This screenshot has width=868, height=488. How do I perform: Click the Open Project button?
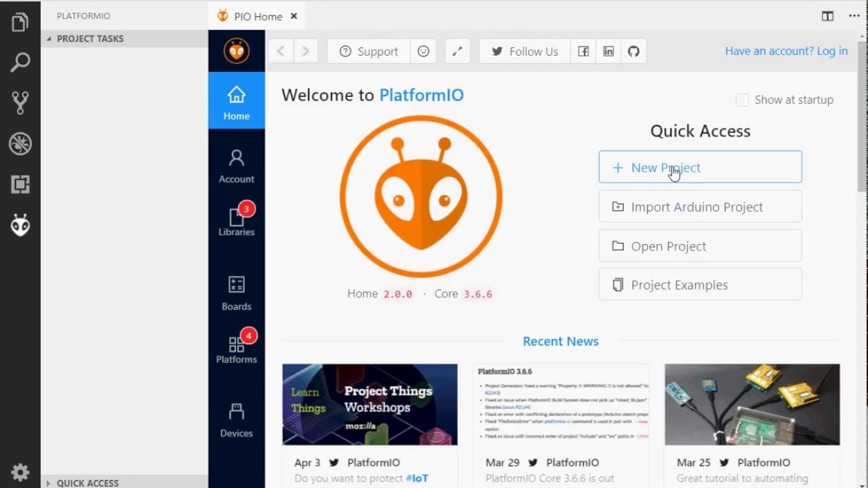point(700,246)
